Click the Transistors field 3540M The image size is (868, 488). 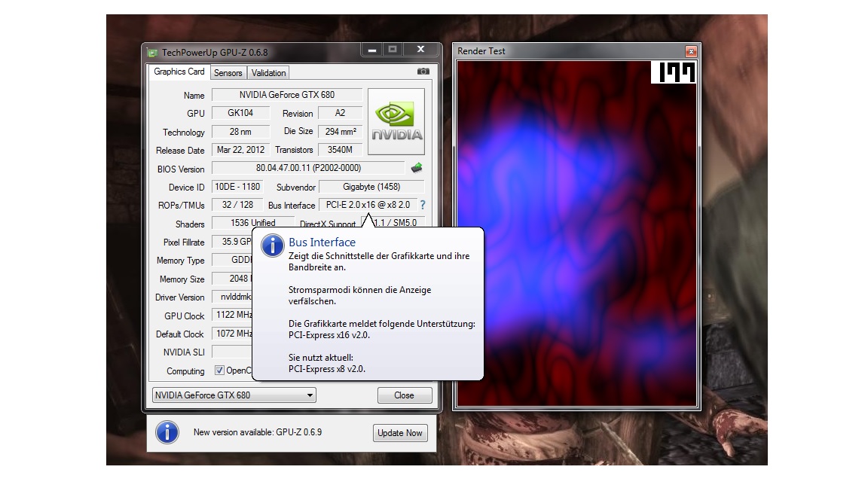[x=340, y=150]
